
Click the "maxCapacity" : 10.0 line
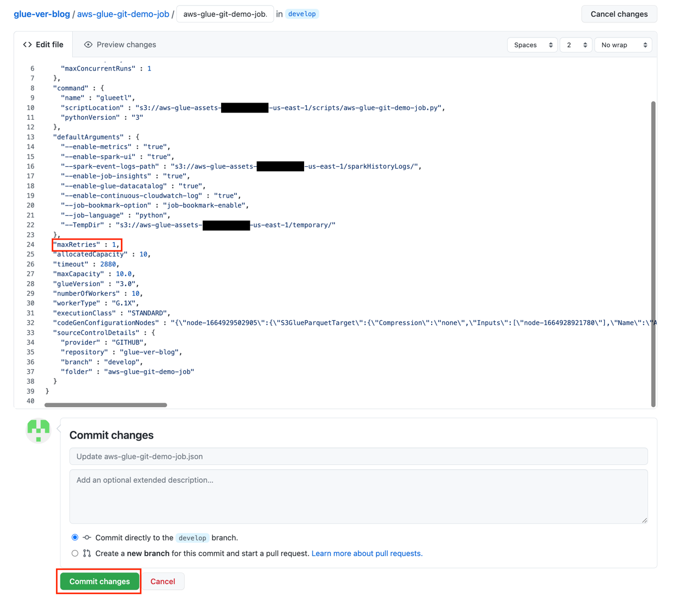point(94,274)
